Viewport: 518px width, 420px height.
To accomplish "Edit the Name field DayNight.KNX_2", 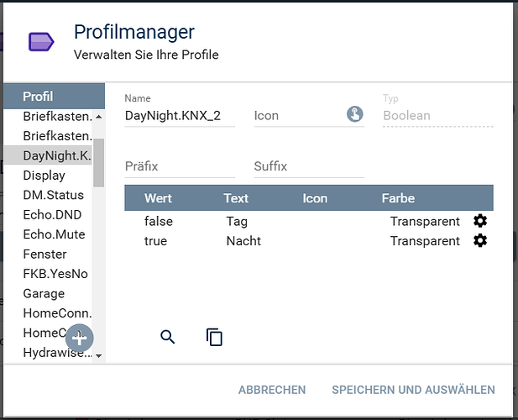I will [x=180, y=116].
